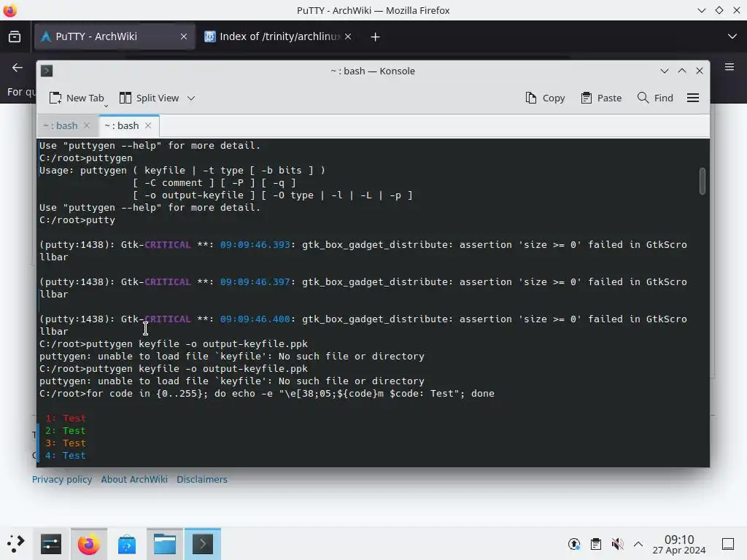Click the clock showing 09:10

point(679,544)
